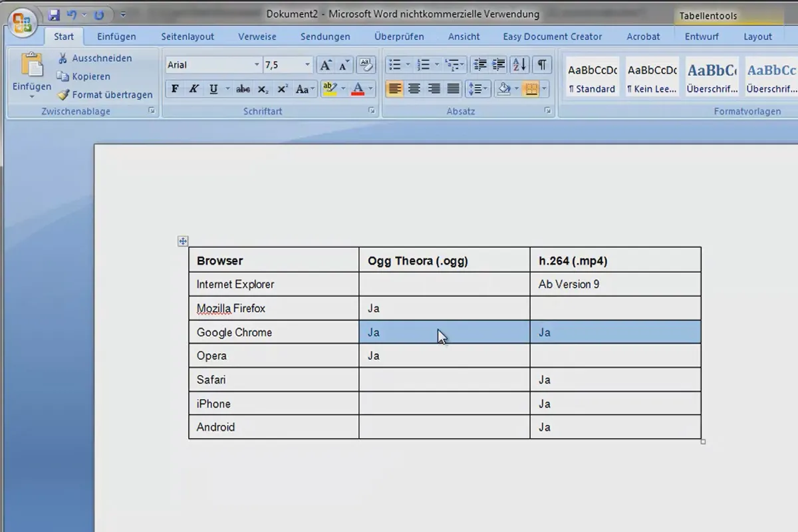Justify the text
Viewport: 798px width, 532px height.
click(454, 88)
